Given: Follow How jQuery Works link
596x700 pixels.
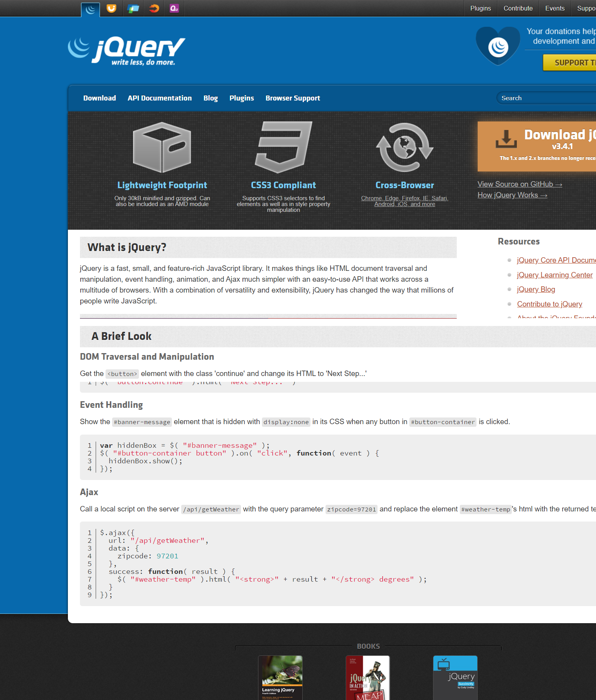Looking at the screenshot, I should tap(512, 195).
